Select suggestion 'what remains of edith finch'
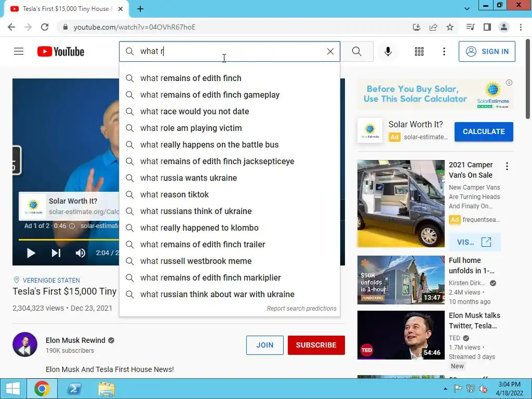The width and height of the screenshot is (532, 399). (x=229, y=78)
